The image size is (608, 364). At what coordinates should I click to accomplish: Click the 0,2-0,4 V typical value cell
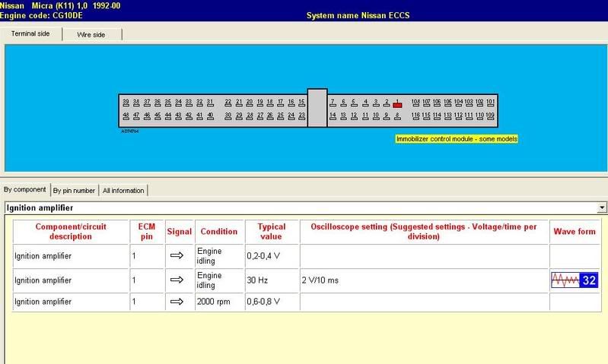point(272,255)
